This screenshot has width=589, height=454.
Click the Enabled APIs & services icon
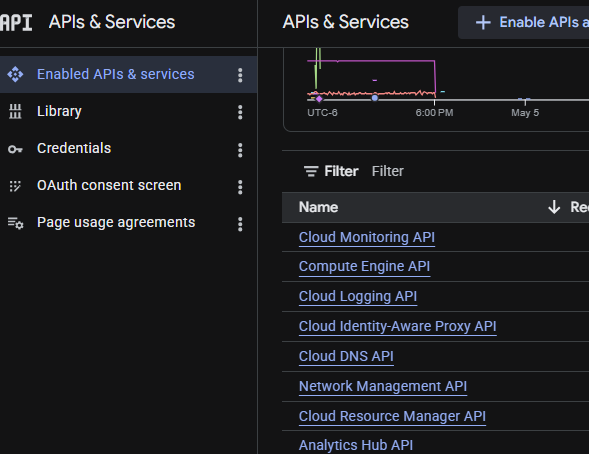point(15,74)
